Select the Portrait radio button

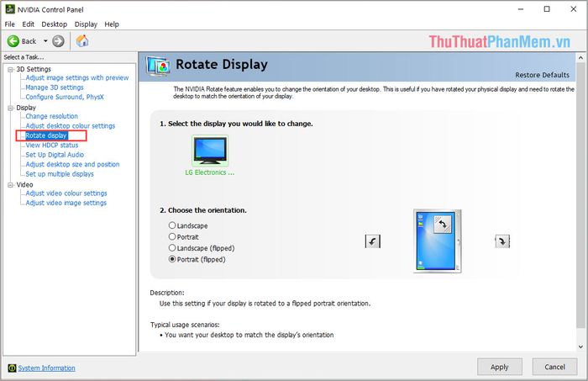(x=171, y=236)
